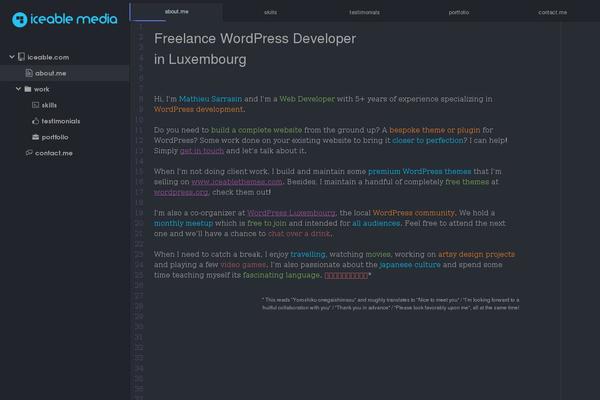Click the 'monthly meetup' highlighted text

click(183, 223)
